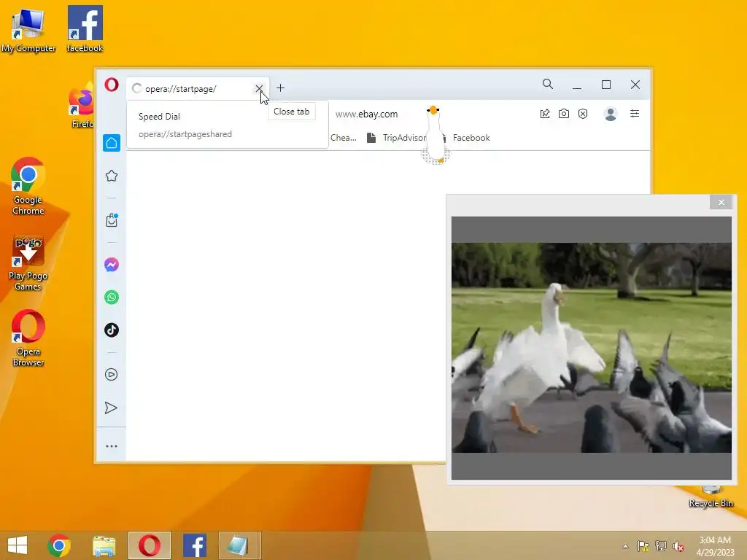Open the sidebar setup three-dots menu
Screen dimensions: 747x560
(112, 446)
